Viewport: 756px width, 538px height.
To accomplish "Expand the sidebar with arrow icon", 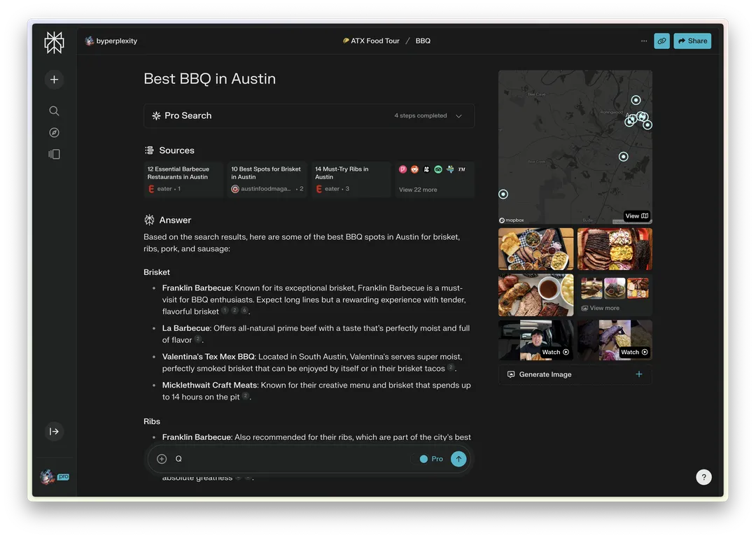I will pyautogui.click(x=54, y=432).
